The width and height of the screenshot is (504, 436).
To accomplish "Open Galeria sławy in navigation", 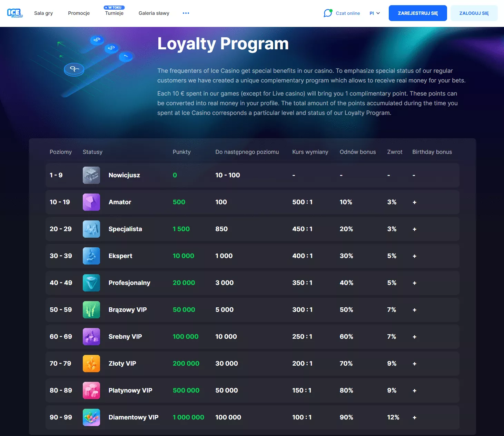I will 154,13.
